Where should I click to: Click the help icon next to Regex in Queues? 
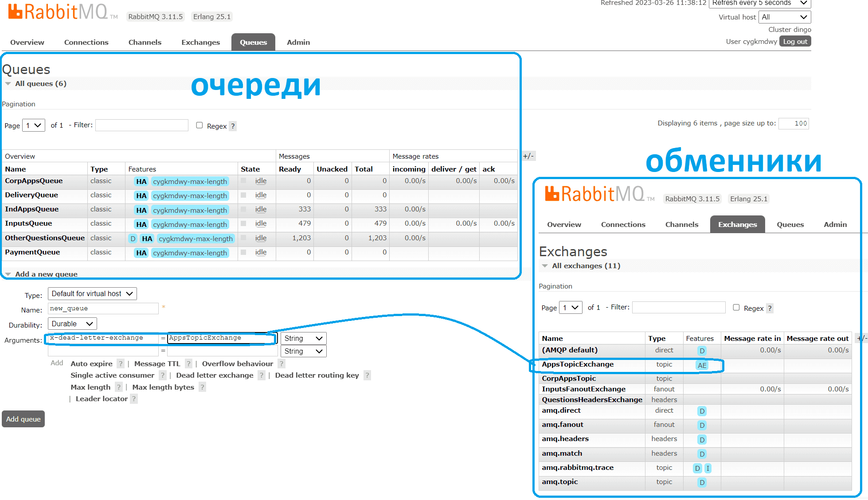click(x=233, y=126)
